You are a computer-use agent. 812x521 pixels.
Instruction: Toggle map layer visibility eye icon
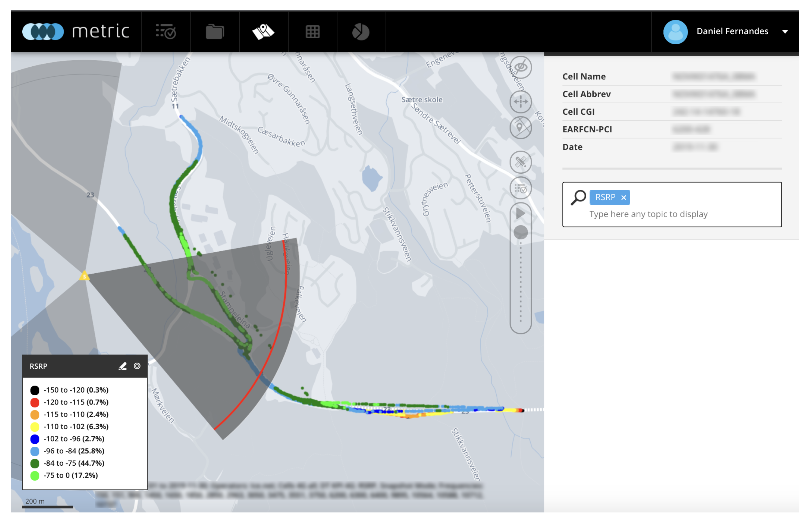[521, 67]
